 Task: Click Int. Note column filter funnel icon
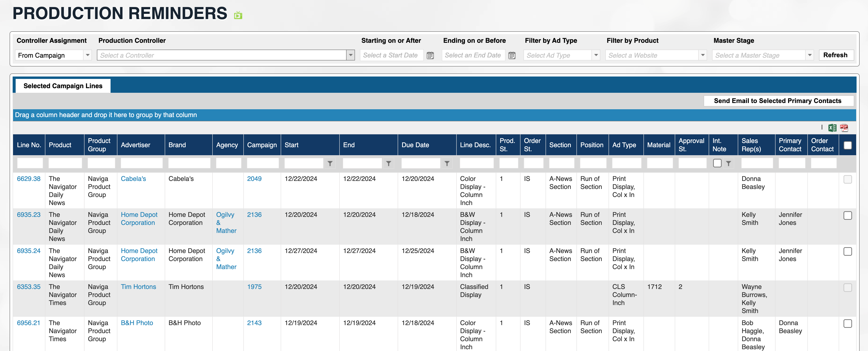point(729,163)
